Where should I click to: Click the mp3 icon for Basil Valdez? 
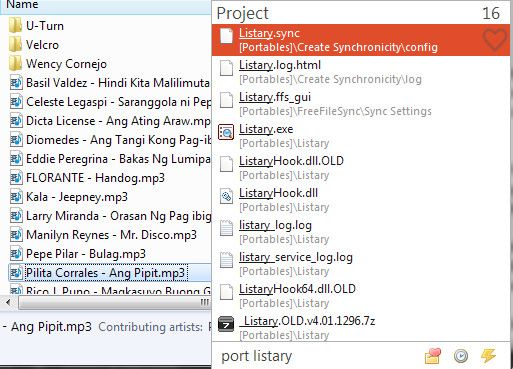click(x=16, y=83)
